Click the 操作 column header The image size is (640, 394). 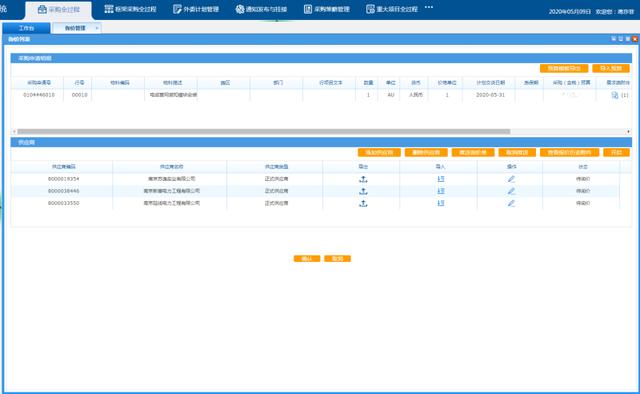[x=511, y=167]
